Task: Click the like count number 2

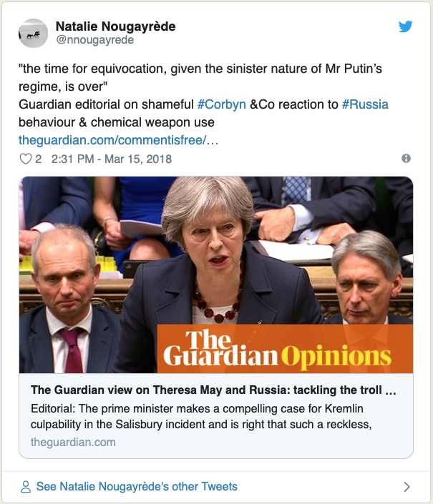Action: pyautogui.click(x=38, y=159)
